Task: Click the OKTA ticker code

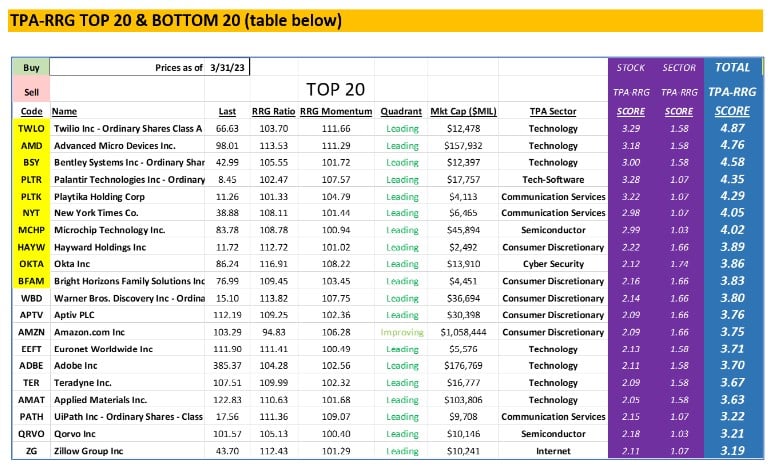Action: (31, 264)
